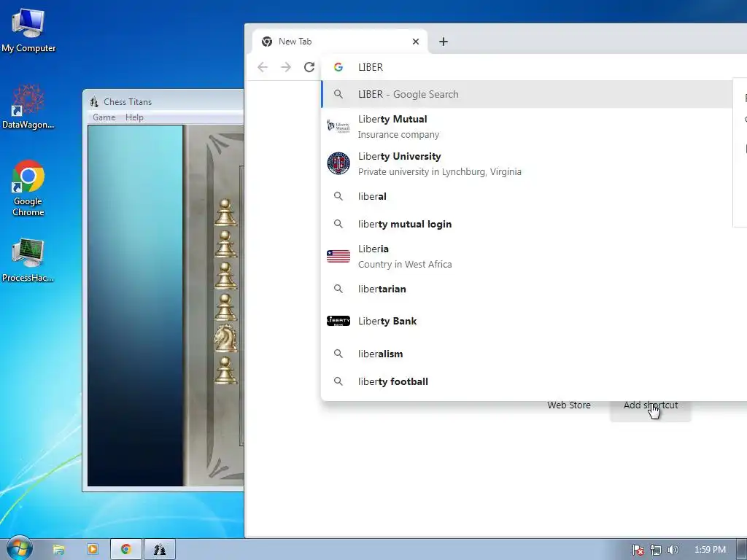The image size is (747, 560).
Task: Open the Help menu in Chess Titans
Action: pyautogui.click(x=134, y=117)
